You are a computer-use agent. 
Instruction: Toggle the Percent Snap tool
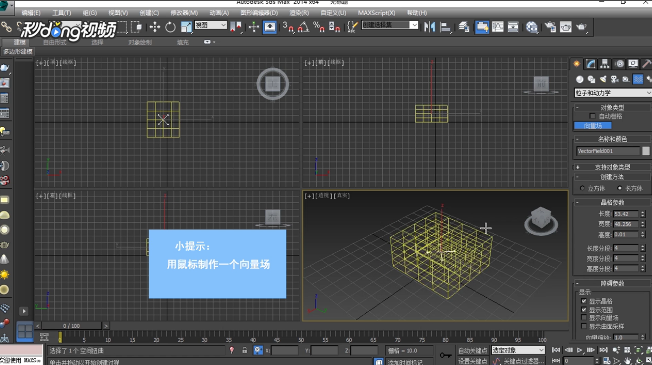pyautogui.click(x=319, y=27)
